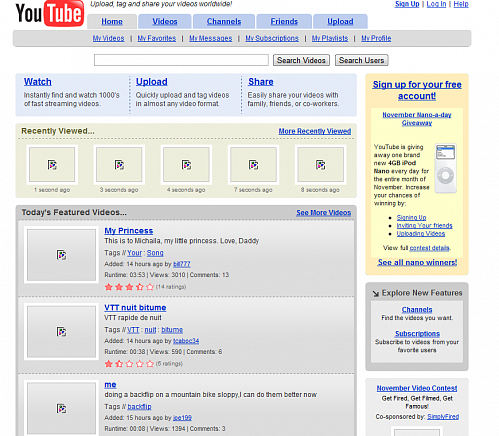Click the Search Videos button

pyautogui.click(x=301, y=60)
